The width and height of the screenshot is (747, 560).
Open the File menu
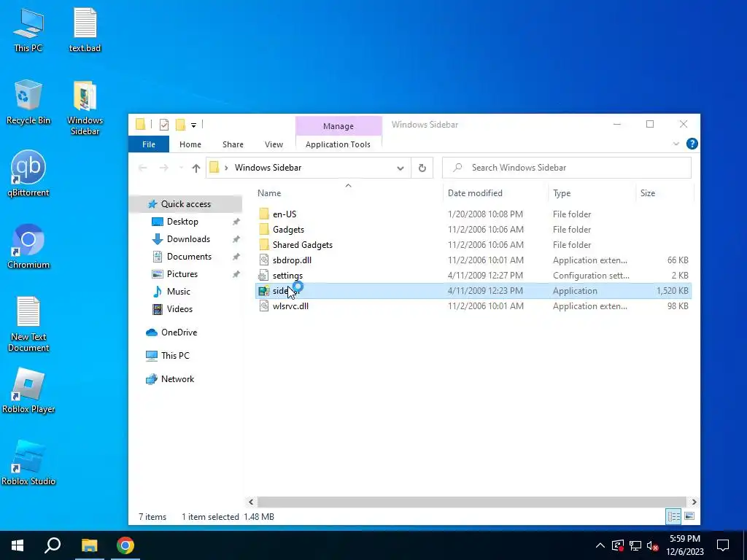149,144
